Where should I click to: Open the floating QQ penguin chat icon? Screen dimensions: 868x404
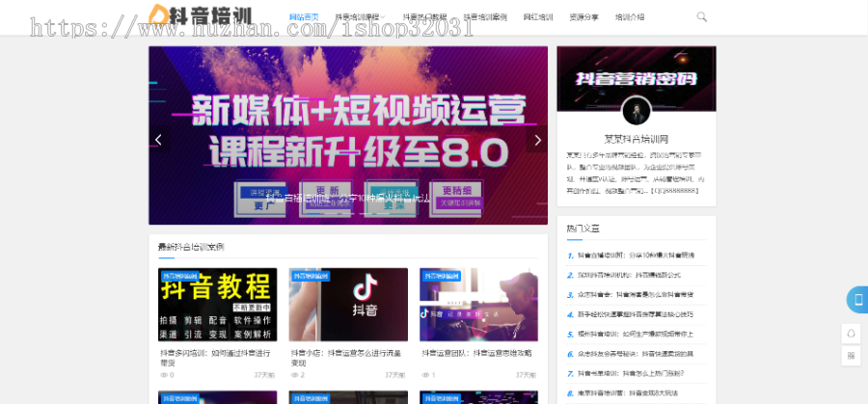(852, 334)
